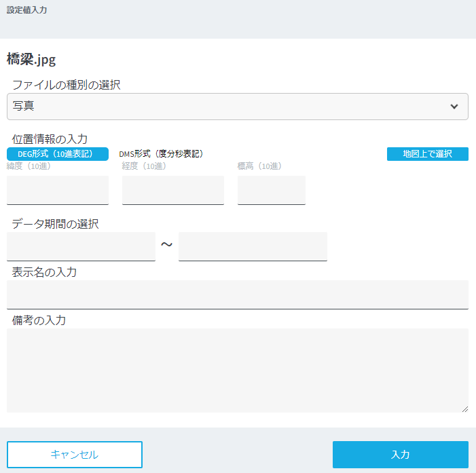Switch to DMS形式（度分秒表記） format

[x=162, y=154]
